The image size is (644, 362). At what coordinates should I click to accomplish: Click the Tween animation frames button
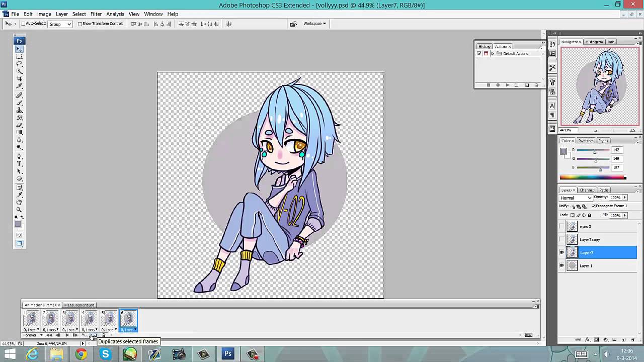[84, 335]
